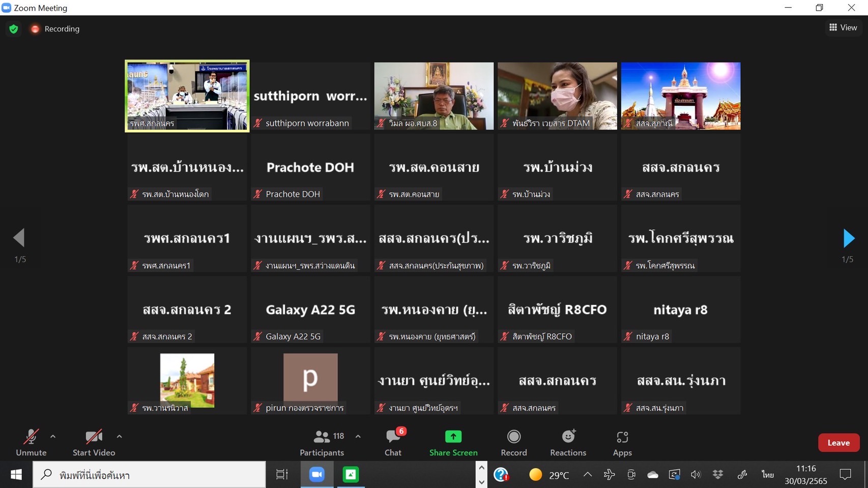Go to the next gallery page with the blue arrow
Screen dimensions: 868x488
848,238
